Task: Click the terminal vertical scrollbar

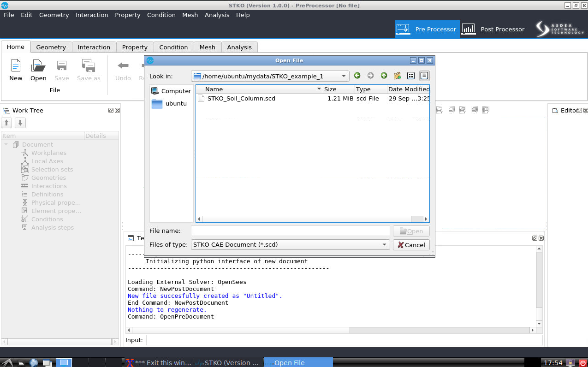Action: [539, 286]
